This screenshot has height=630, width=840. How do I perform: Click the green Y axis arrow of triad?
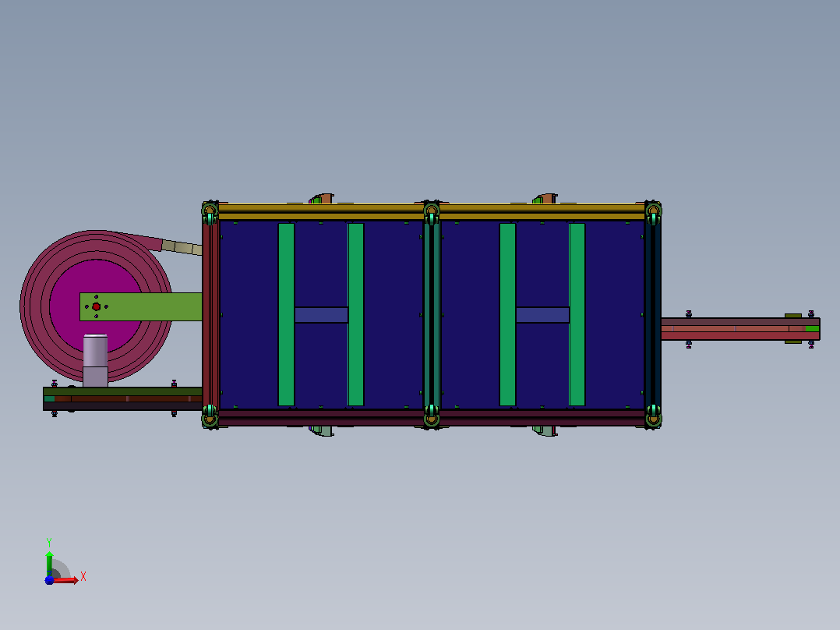tap(49, 562)
